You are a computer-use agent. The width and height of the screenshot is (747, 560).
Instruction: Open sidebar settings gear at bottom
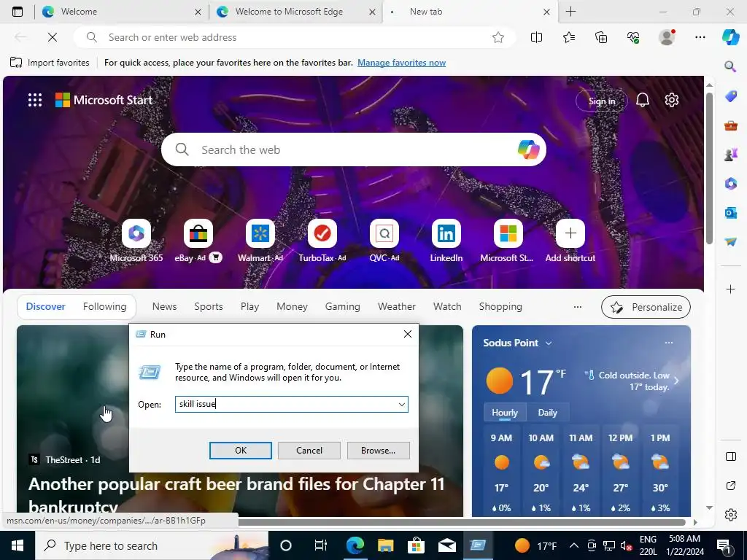730,515
